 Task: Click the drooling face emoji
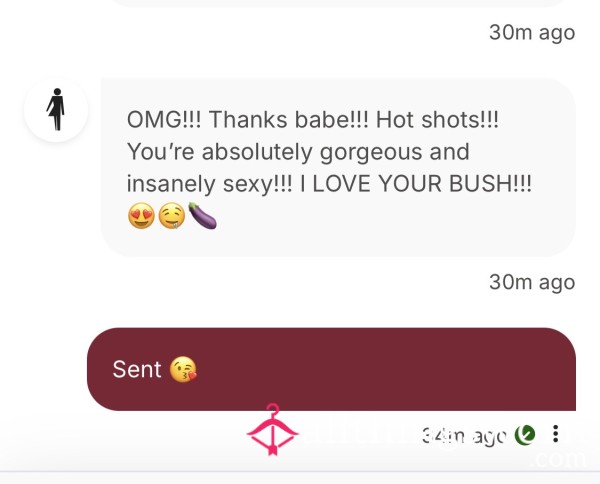(170, 216)
